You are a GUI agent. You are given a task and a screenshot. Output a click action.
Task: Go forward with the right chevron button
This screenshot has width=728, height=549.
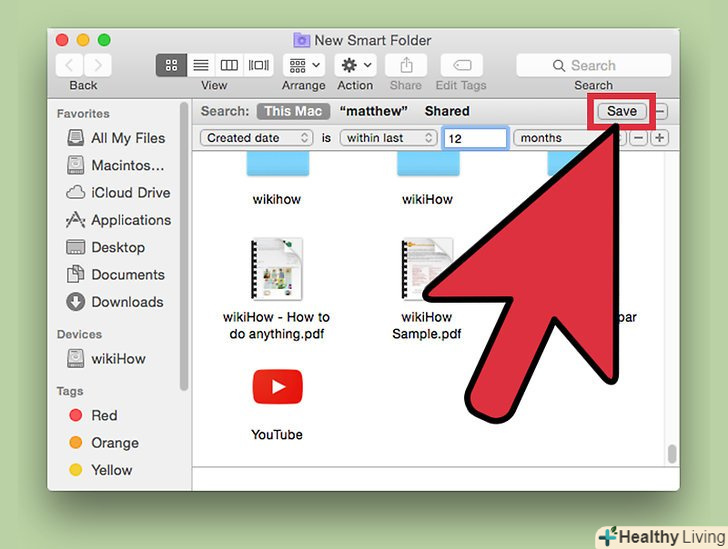click(x=98, y=65)
